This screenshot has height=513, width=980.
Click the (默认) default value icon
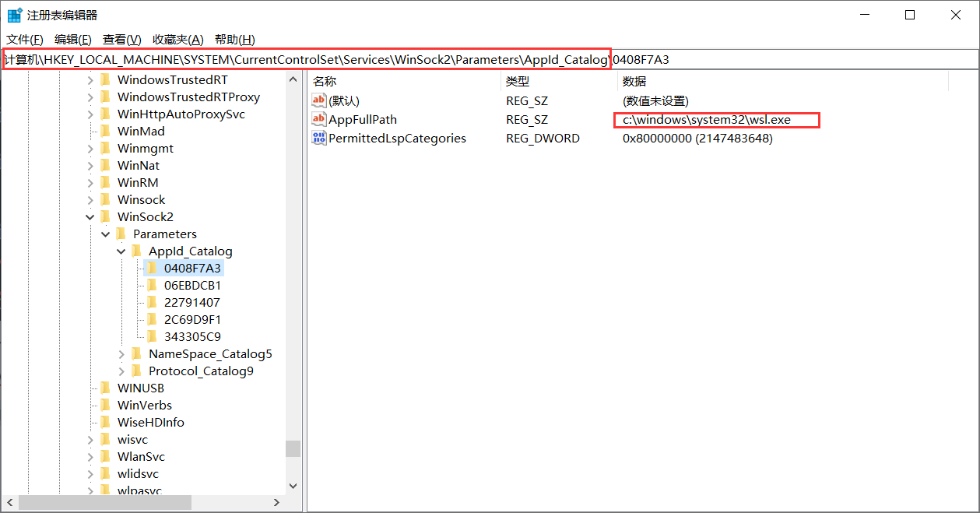pos(319,100)
